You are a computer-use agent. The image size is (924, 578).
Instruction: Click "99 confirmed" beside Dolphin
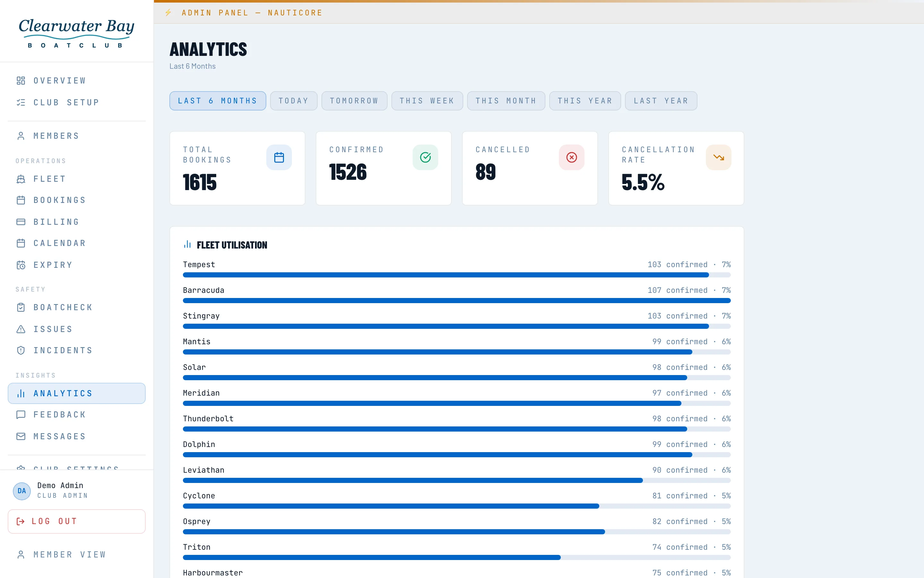click(680, 444)
